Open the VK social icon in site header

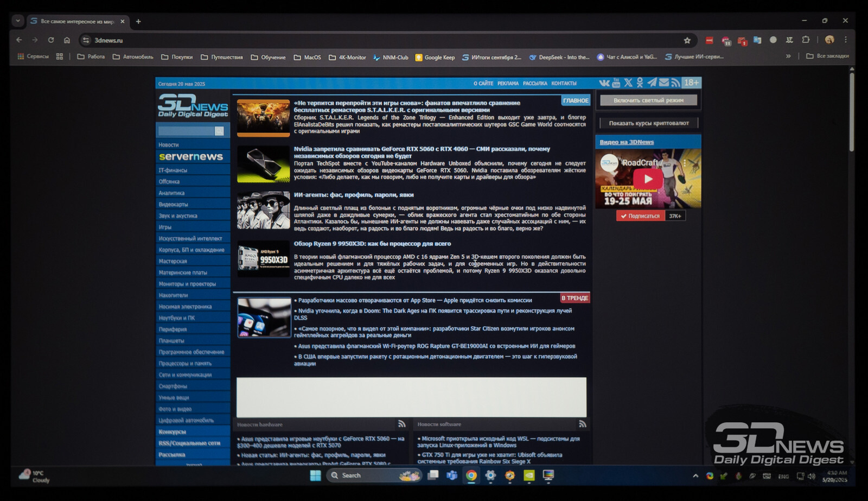pyautogui.click(x=604, y=83)
